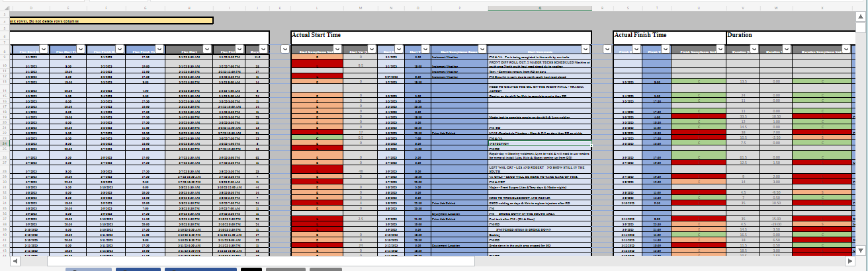The height and width of the screenshot is (271, 868).
Task: Select column U header
Action: 699,9
